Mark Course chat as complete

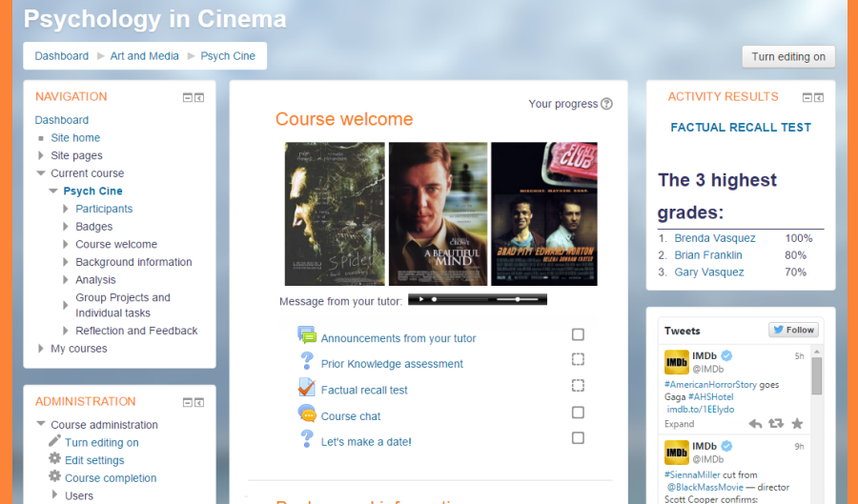[578, 413]
